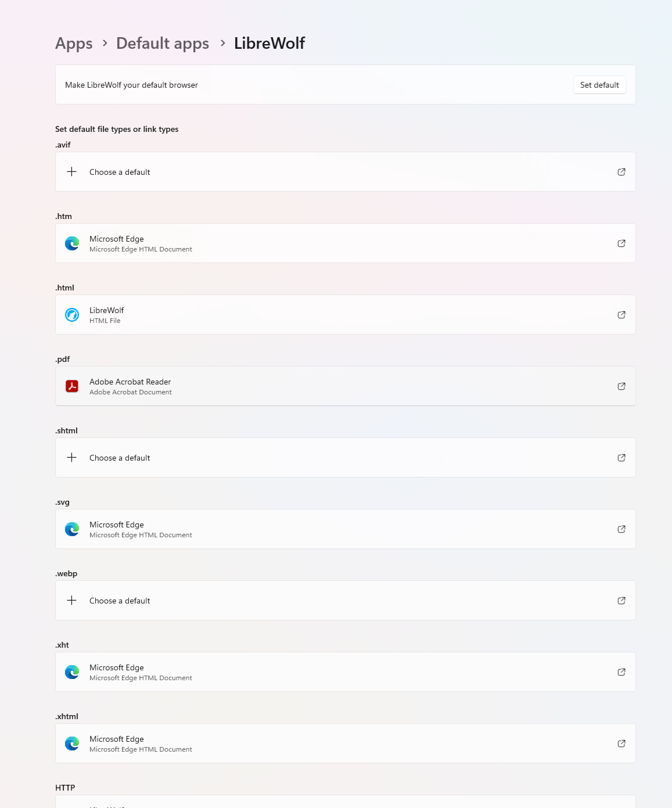Click Microsoft Edge icon for .htm
This screenshot has height=808, width=672.
coord(72,243)
